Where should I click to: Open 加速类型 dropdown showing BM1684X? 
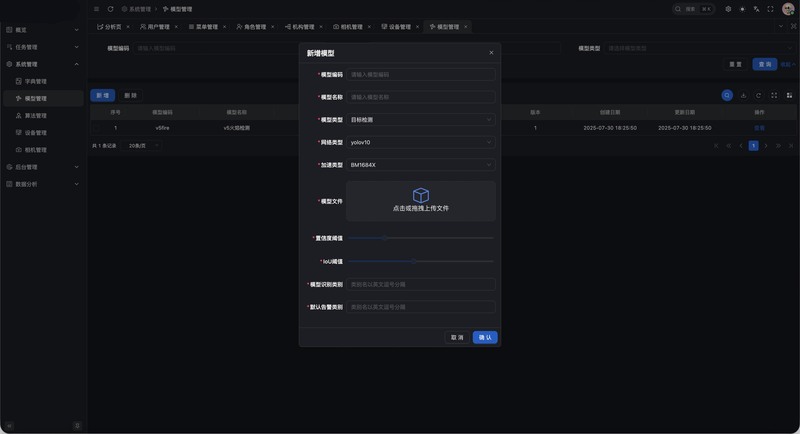pos(421,165)
